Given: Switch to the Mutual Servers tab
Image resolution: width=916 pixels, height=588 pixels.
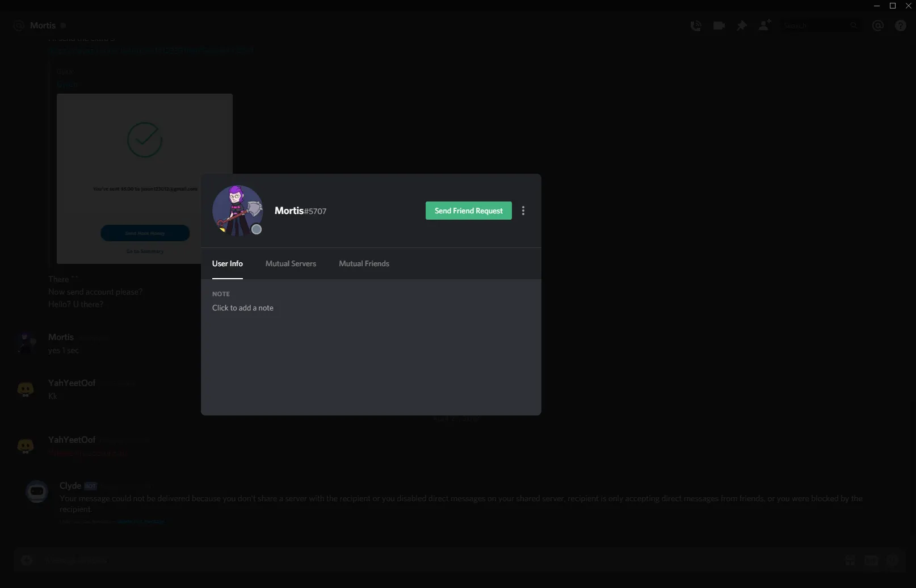Looking at the screenshot, I should (x=291, y=263).
